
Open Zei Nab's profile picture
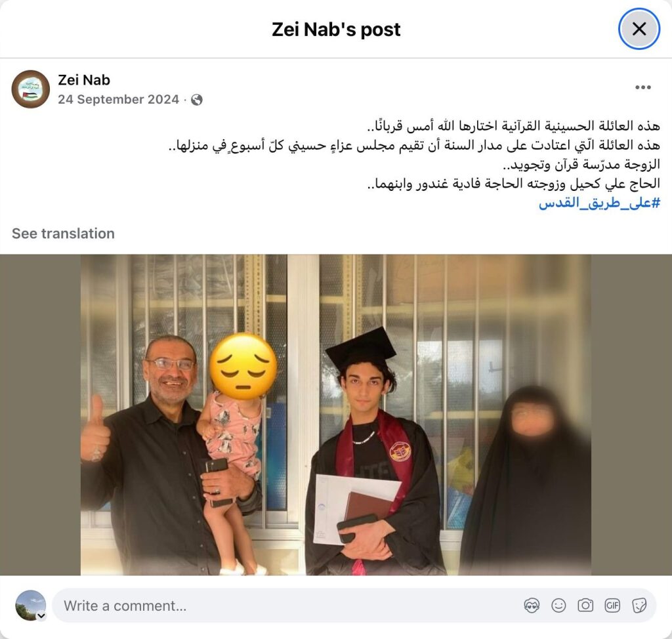point(30,89)
